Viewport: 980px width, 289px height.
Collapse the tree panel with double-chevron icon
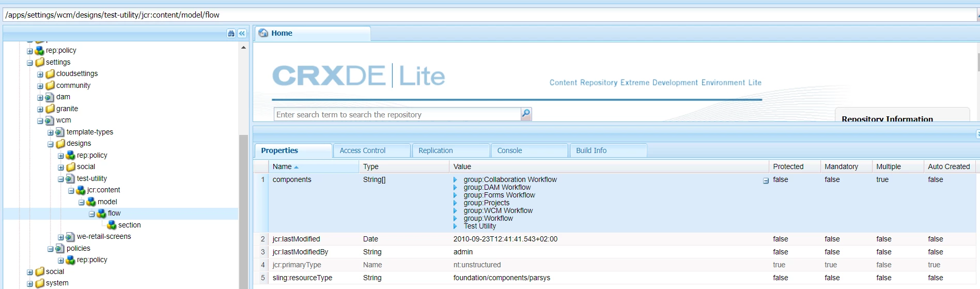242,34
